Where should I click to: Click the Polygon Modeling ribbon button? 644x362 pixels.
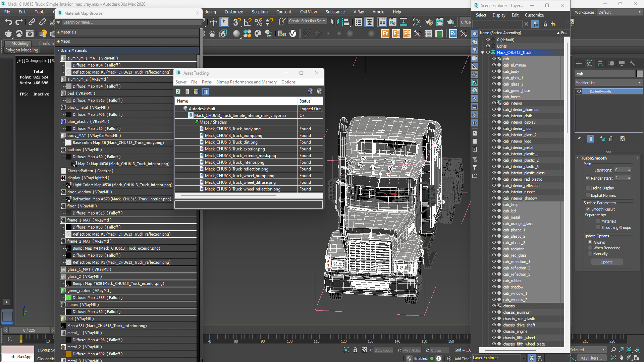coord(22,50)
